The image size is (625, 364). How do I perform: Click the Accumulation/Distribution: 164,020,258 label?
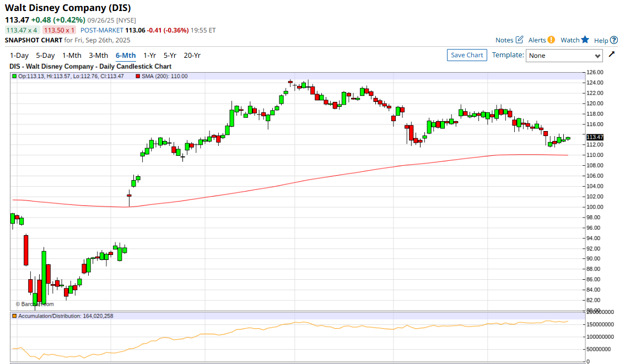click(66, 316)
